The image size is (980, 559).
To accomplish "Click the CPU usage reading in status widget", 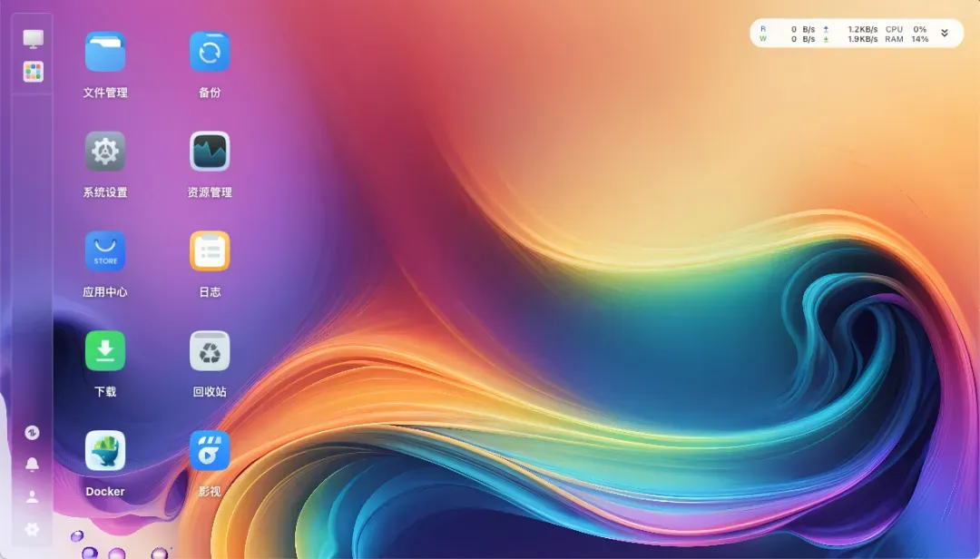I will 906,29.
